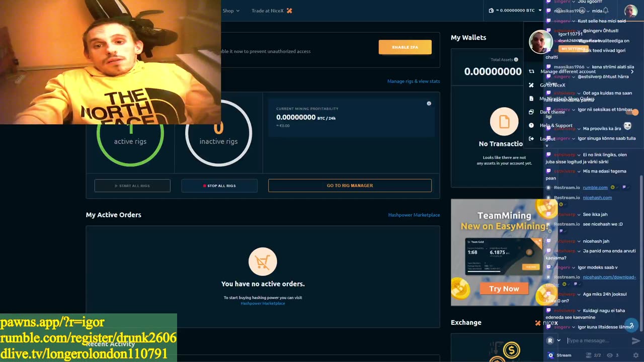Open the Shop dropdown menu

point(231,11)
